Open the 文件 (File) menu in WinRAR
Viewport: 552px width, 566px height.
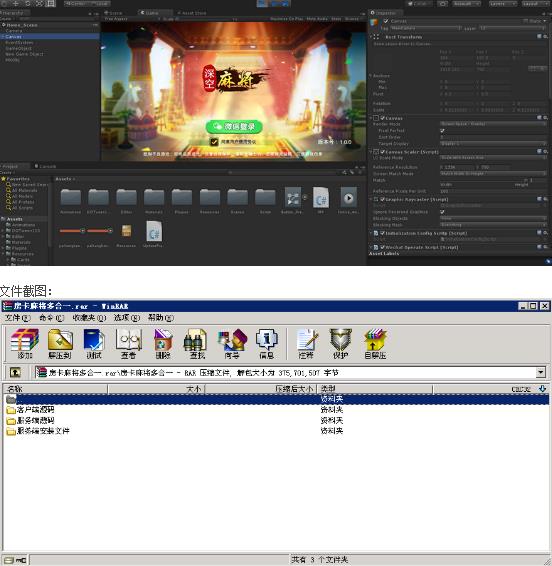pyautogui.click(x=17, y=318)
